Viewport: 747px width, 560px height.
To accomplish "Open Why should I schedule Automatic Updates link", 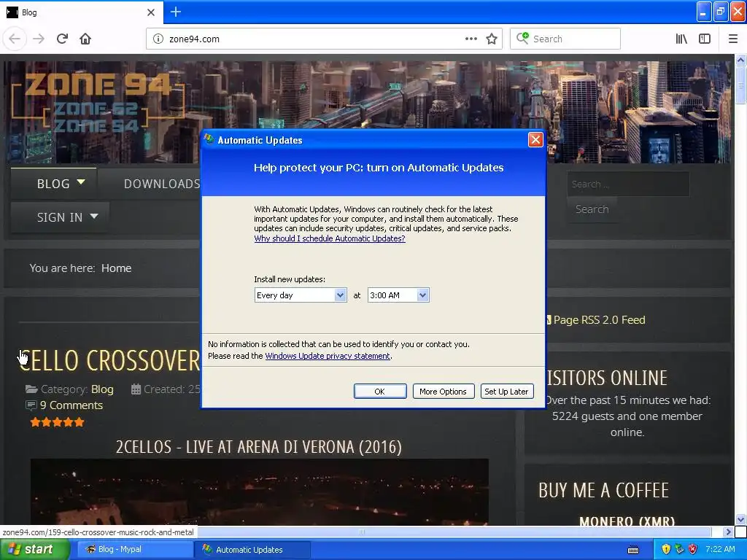I will pyautogui.click(x=330, y=238).
